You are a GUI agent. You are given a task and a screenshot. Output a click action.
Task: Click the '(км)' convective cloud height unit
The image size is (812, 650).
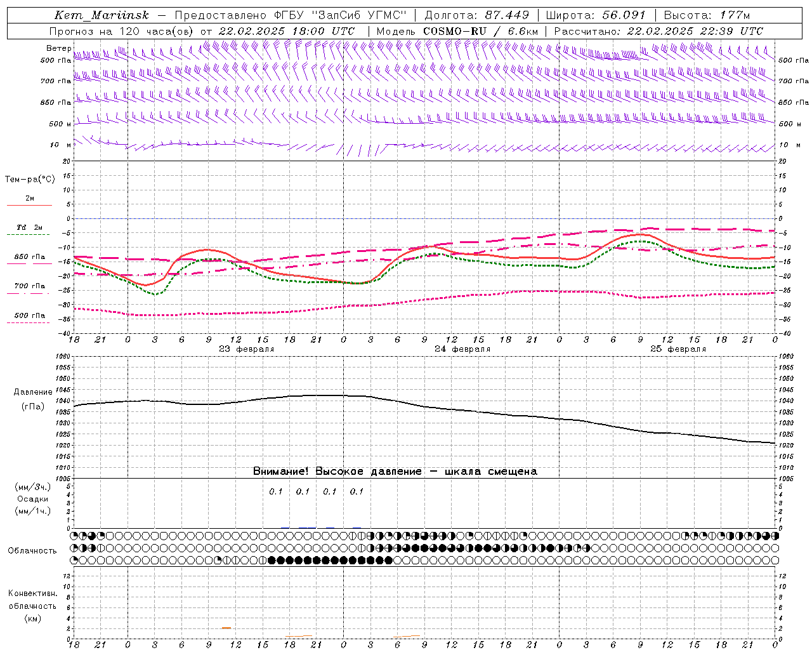[x=32, y=618]
